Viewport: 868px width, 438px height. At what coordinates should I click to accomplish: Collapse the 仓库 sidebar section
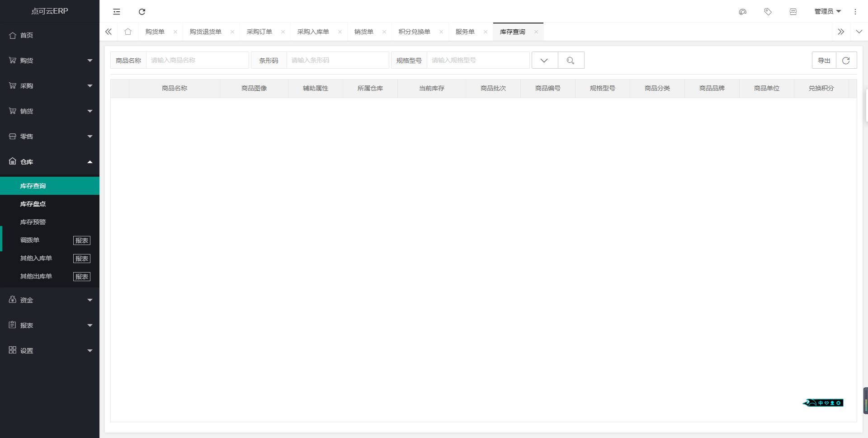click(50, 162)
